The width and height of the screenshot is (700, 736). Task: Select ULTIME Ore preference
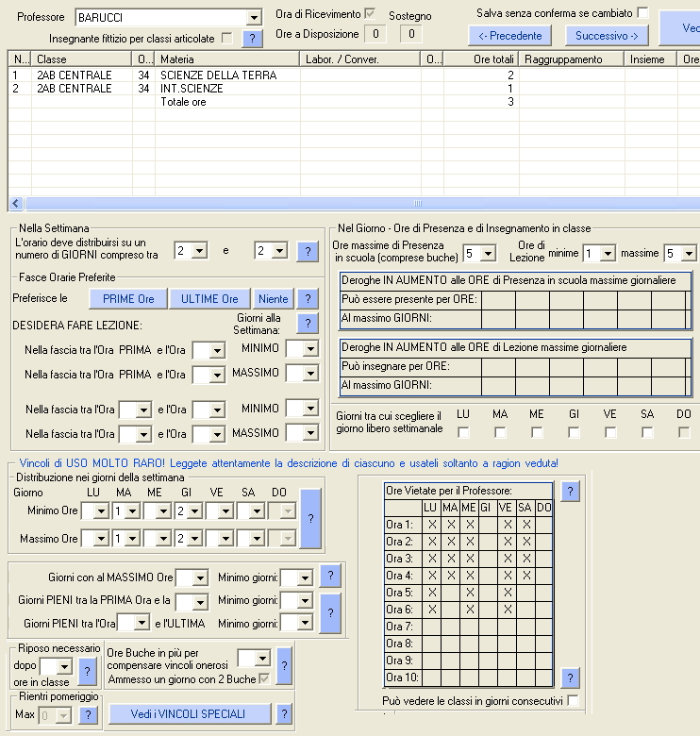(x=209, y=299)
